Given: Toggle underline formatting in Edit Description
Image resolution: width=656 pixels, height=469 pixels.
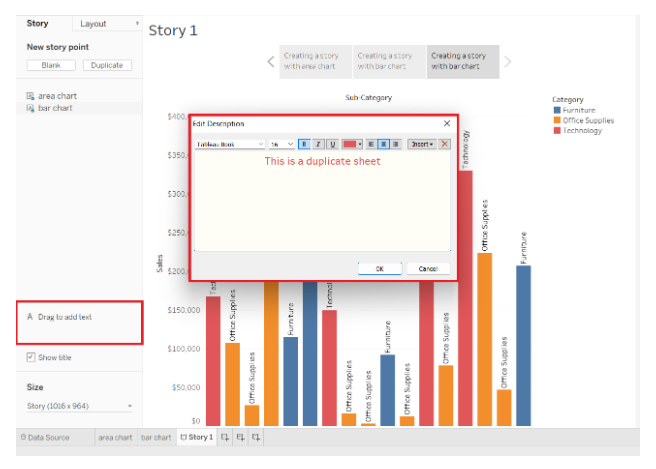Looking at the screenshot, I should pyautogui.click(x=332, y=144).
